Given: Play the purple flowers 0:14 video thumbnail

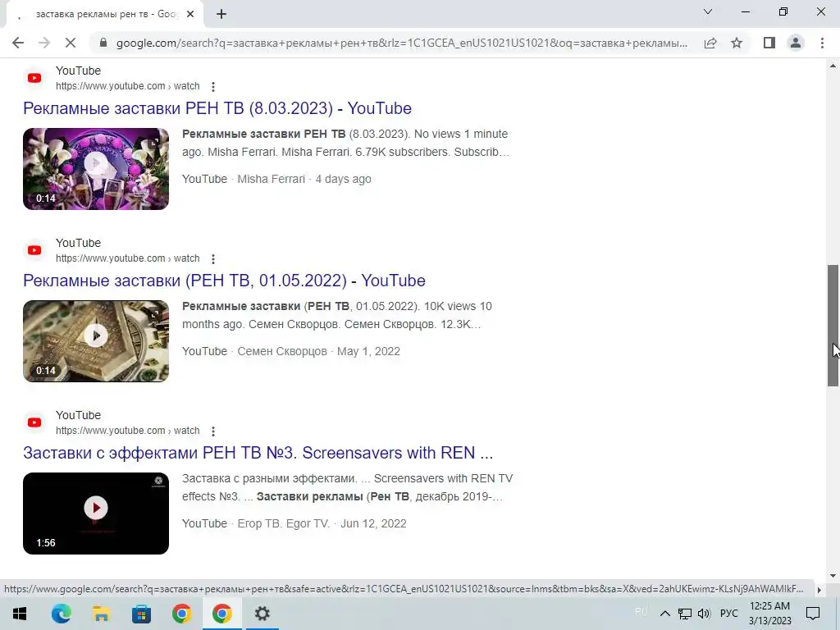Looking at the screenshot, I should tap(96, 169).
